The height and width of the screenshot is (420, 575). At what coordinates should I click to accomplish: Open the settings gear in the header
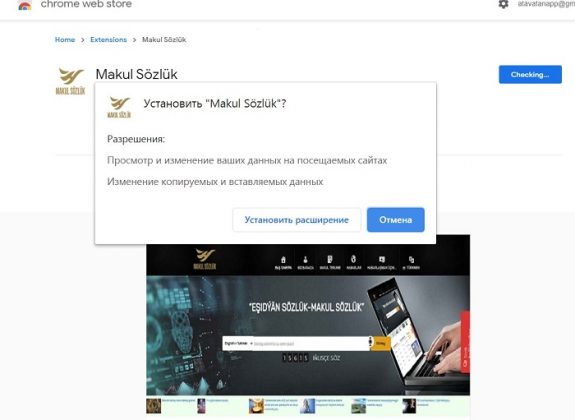tap(503, 4)
